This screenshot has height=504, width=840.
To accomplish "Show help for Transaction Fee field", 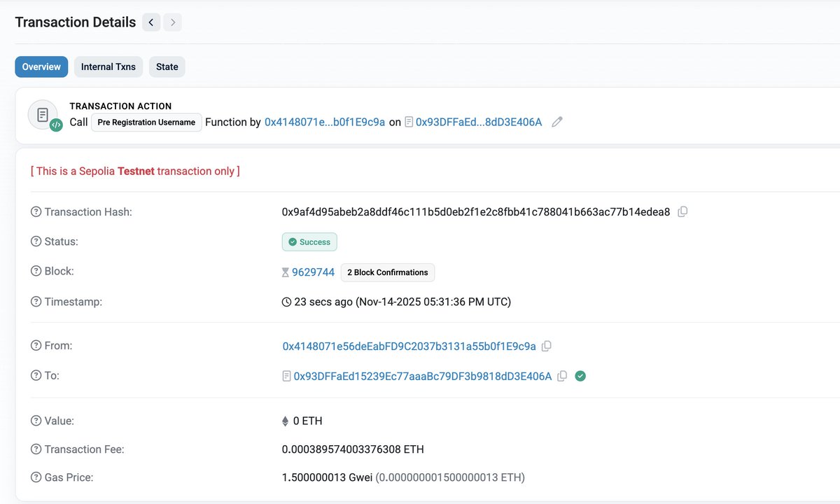I will coord(36,449).
